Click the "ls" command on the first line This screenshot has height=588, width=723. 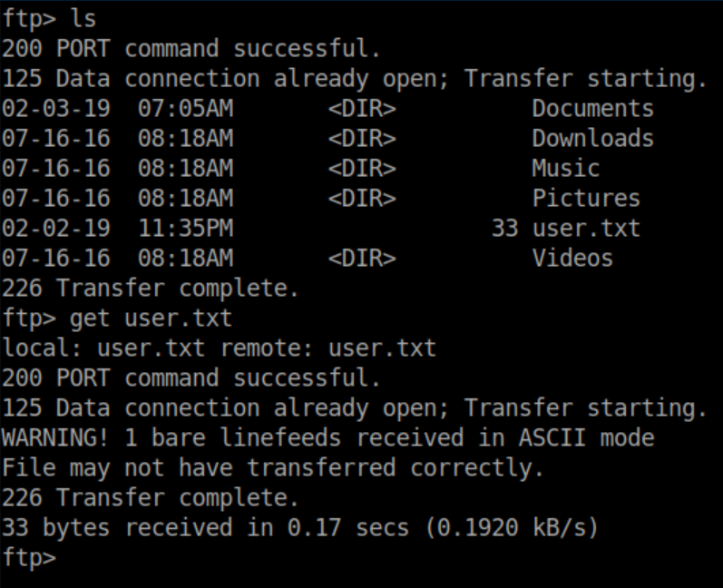pos(83,19)
